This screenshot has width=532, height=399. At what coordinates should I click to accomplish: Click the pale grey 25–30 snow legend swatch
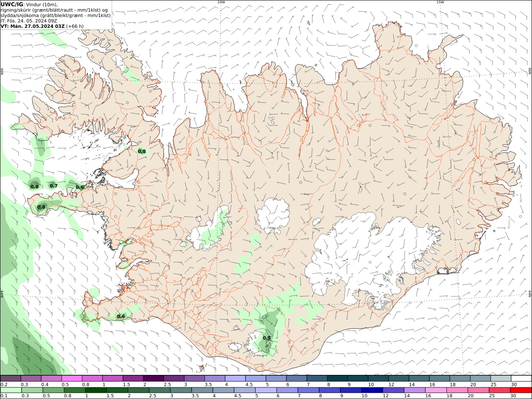pos(500,378)
